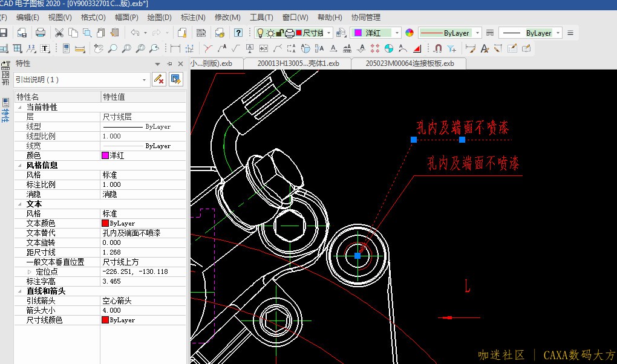Image resolution: width=617 pixels, height=364 pixels.
Task: Collapse the 当前特性 section
Action: click(21, 107)
